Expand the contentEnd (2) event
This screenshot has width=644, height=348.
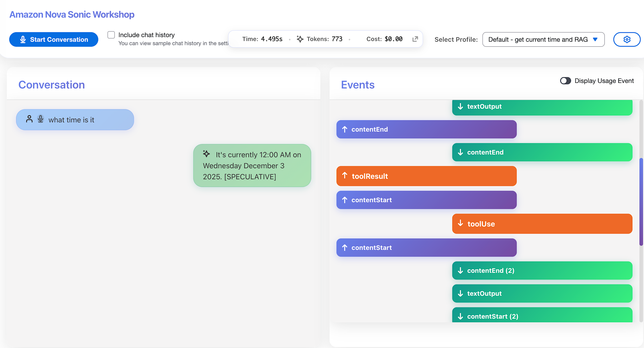tap(542, 270)
